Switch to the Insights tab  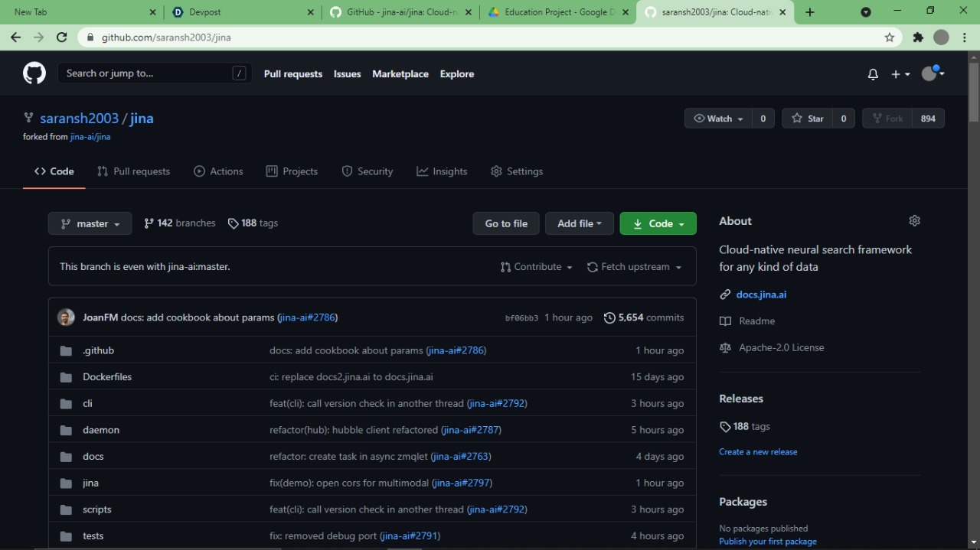click(x=442, y=171)
